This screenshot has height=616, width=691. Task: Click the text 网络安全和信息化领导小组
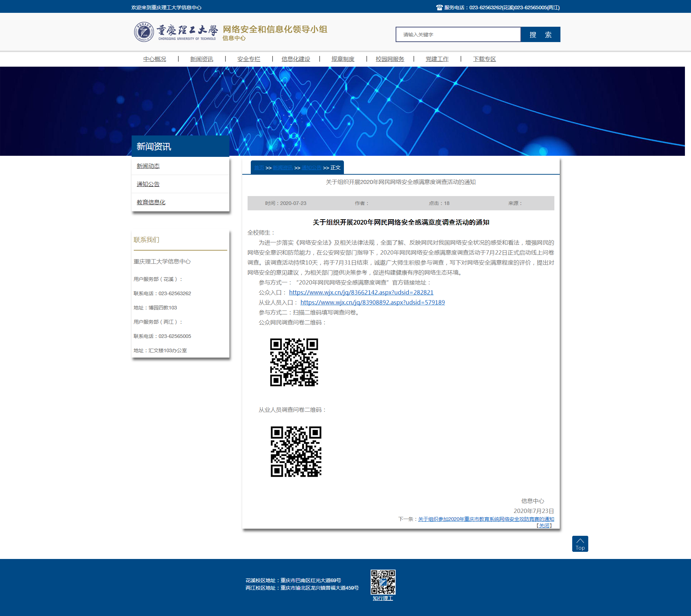275,29
